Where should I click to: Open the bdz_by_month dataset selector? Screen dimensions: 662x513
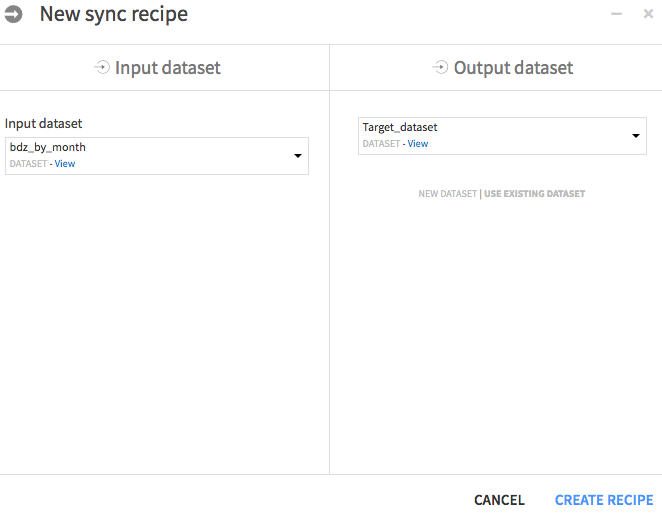tap(150, 155)
